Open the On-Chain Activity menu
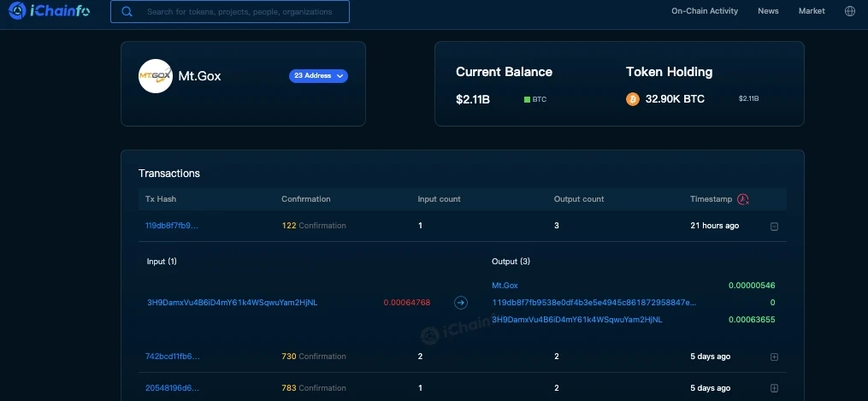 (x=705, y=11)
